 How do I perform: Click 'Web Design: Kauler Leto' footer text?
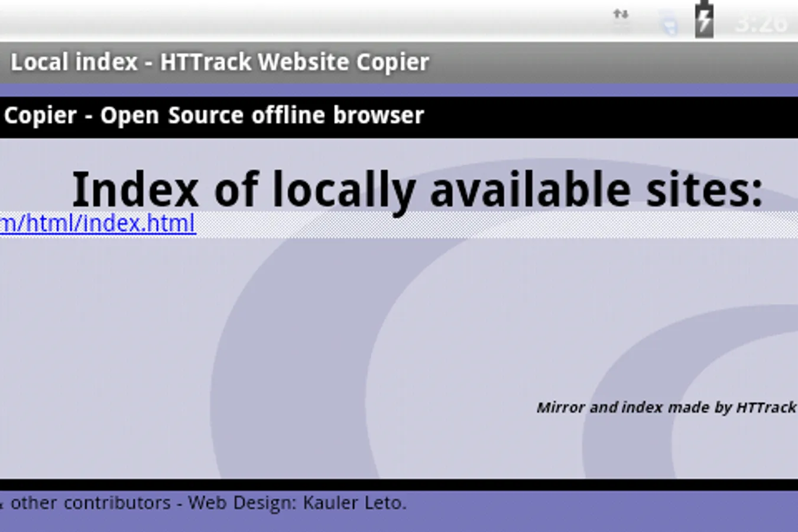click(x=297, y=503)
